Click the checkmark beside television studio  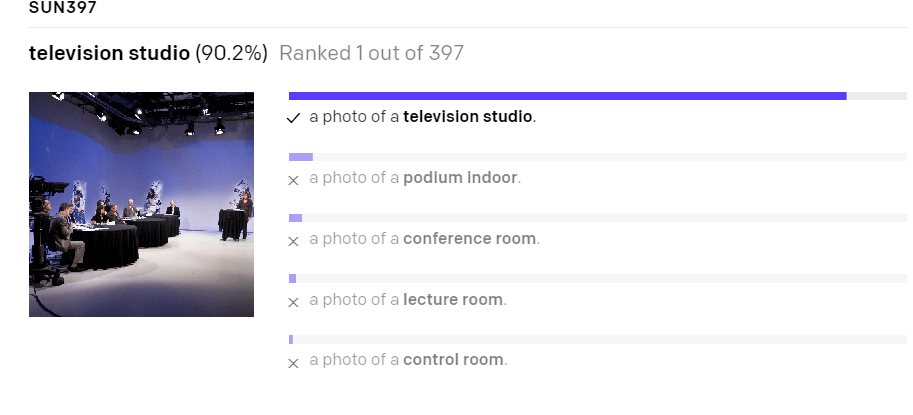293,118
